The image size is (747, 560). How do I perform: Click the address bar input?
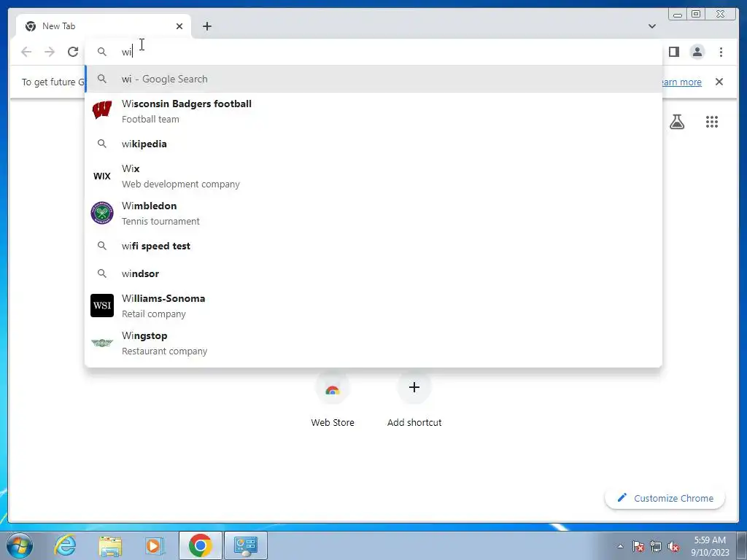pyautogui.click(x=373, y=52)
